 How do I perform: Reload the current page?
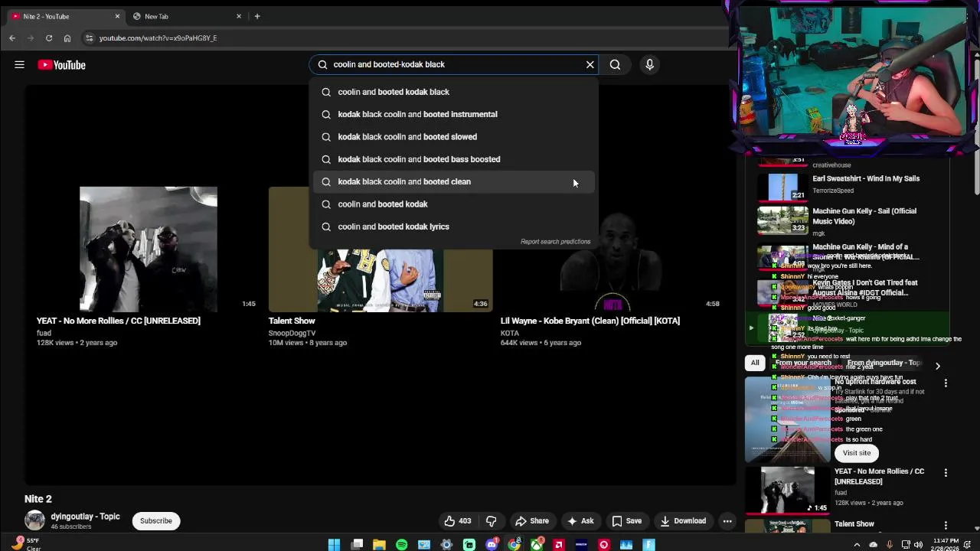click(x=49, y=37)
